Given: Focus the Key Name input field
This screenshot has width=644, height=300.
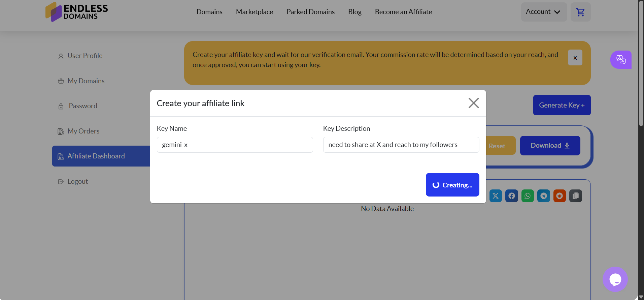Looking at the screenshot, I should click(235, 145).
